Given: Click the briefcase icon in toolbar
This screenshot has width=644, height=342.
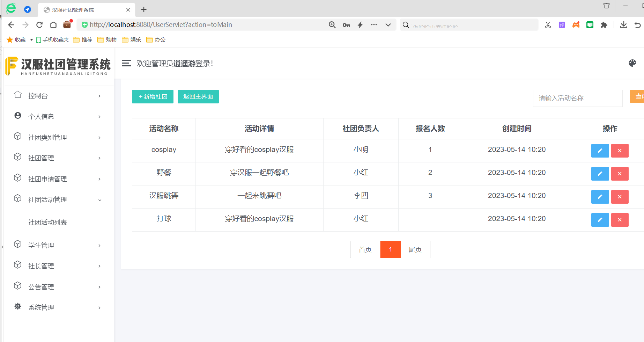Looking at the screenshot, I should (67, 24).
